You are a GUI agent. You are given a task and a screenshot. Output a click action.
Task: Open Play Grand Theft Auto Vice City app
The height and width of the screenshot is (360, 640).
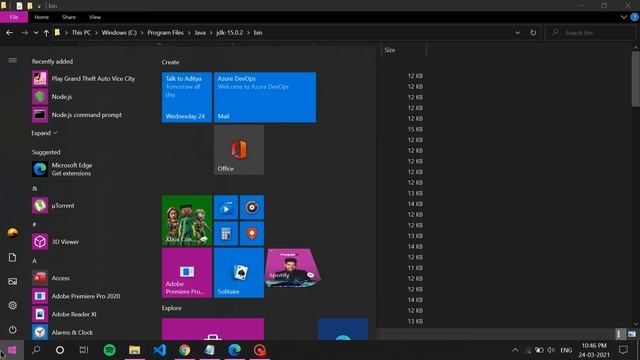(84, 78)
